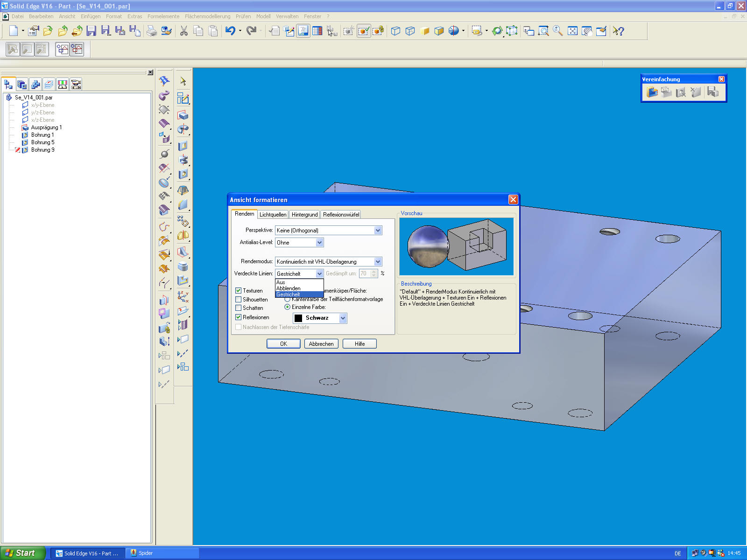The image size is (747, 560).
Task: Click the OK button
Action: 283,343
